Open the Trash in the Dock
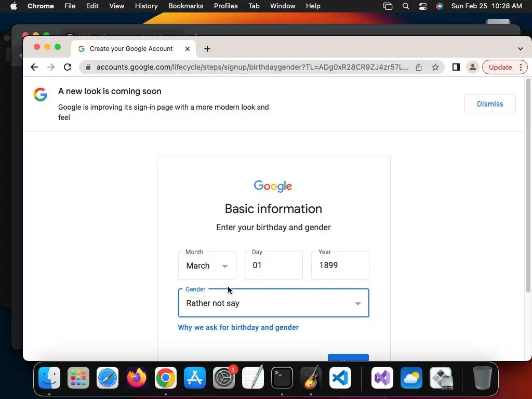The image size is (532, 399). [x=483, y=378]
